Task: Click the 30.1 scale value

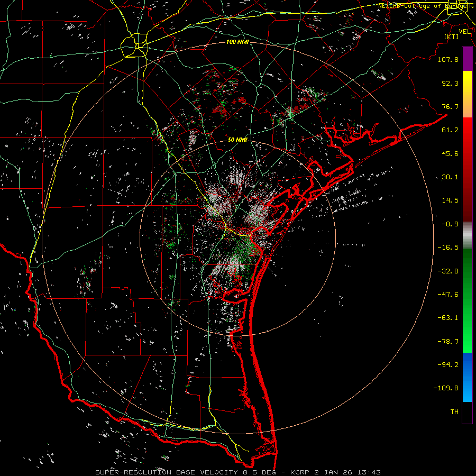Action: pos(450,177)
